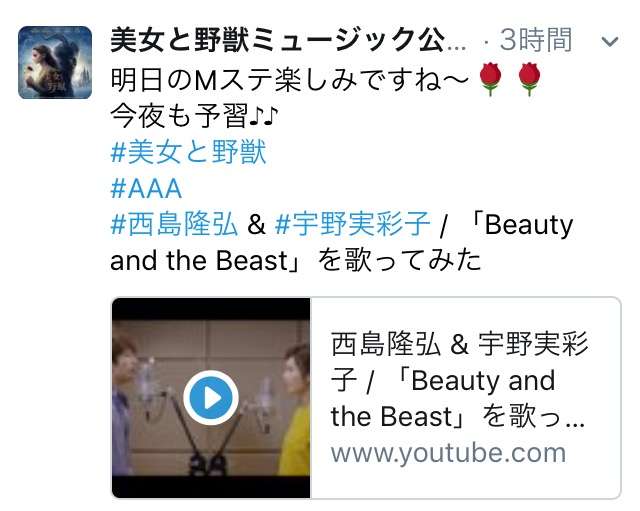Open the 美女と野獣ミュージック account name
640x511 pixels.
(x=288, y=40)
